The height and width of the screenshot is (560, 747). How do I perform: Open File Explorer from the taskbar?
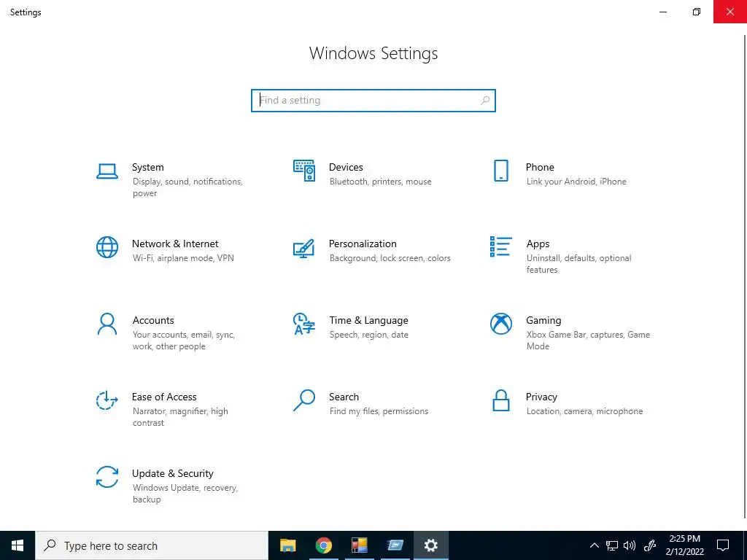pyautogui.click(x=287, y=545)
